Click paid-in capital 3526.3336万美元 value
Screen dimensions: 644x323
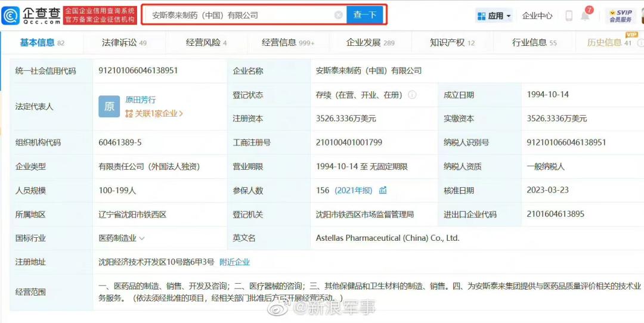tap(557, 119)
